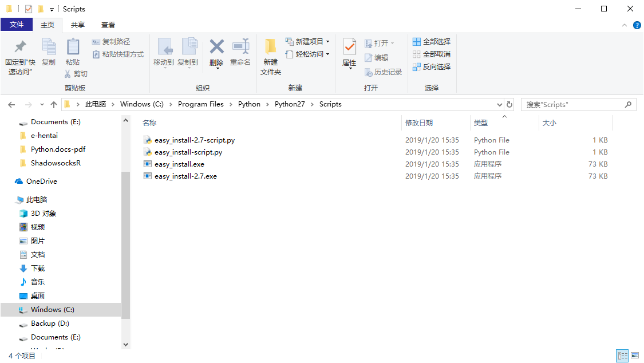The image size is (644, 363).
Task: Open the e-hentai folder in the sidebar
Action: click(44, 136)
